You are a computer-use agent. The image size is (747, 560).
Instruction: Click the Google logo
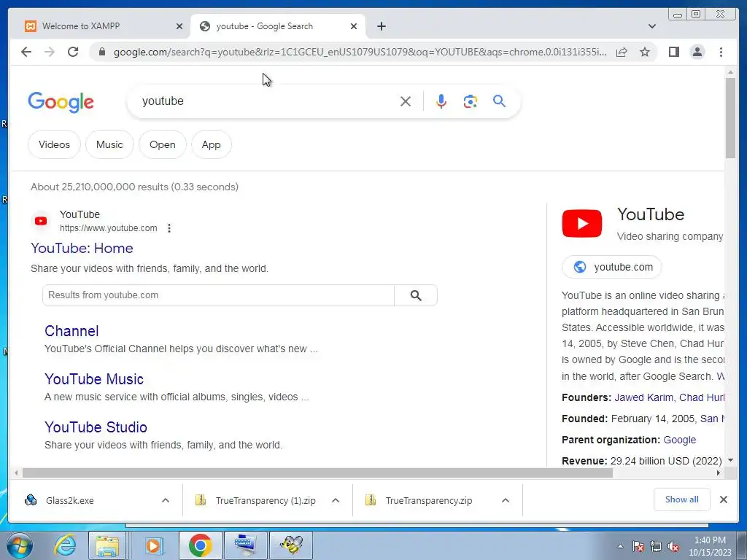61,102
